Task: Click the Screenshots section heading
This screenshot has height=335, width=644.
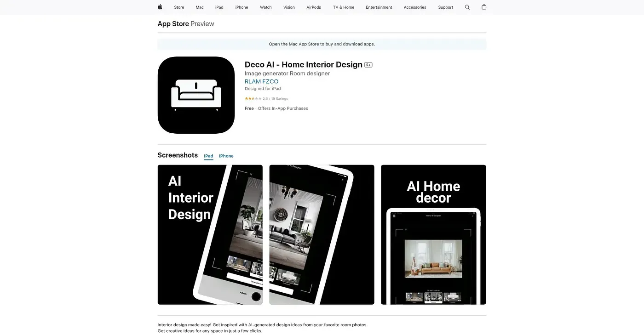Action: tap(178, 155)
